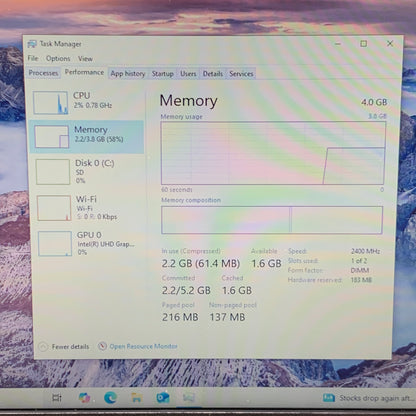Switch to the Processes tab
The image size is (416, 416).
pos(43,73)
